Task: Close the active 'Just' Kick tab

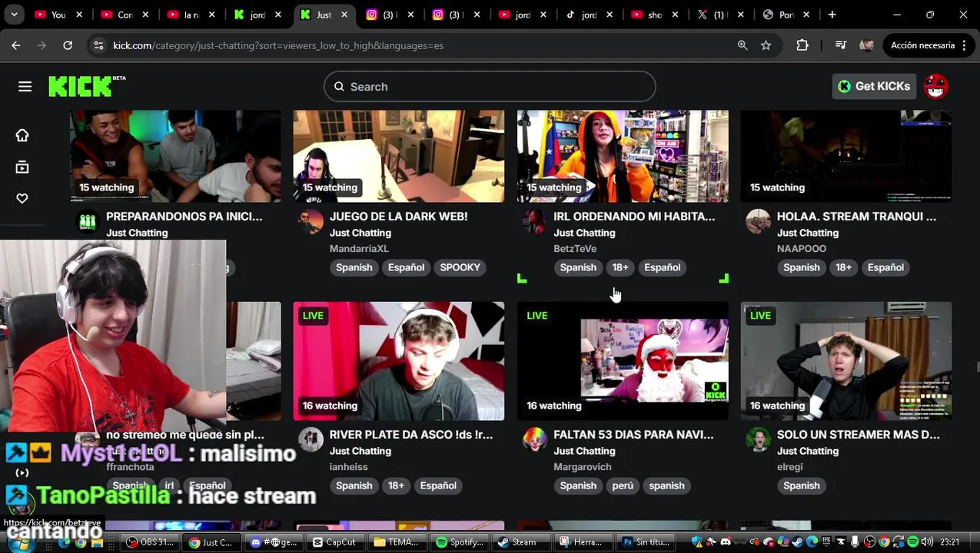Action: pyautogui.click(x=345, y=15)
